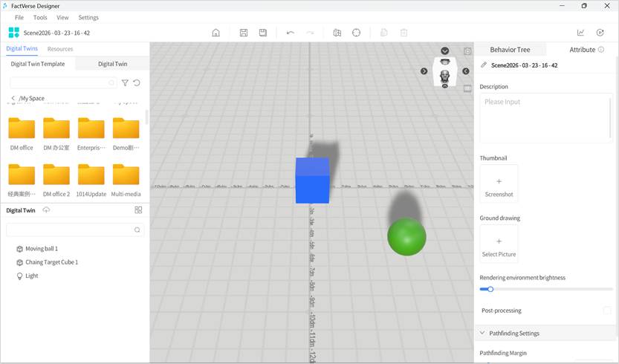
Task: Click Select Picture for ground drawing
Action: (x=499, y=244)
